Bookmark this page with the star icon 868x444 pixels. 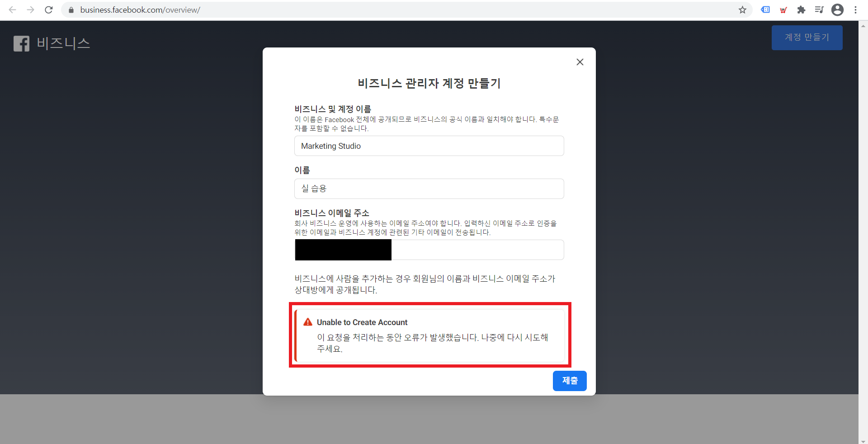click(742, 9)
